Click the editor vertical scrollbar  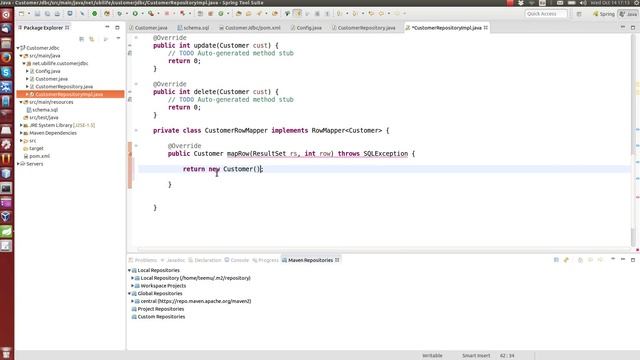tap(633, 139)
